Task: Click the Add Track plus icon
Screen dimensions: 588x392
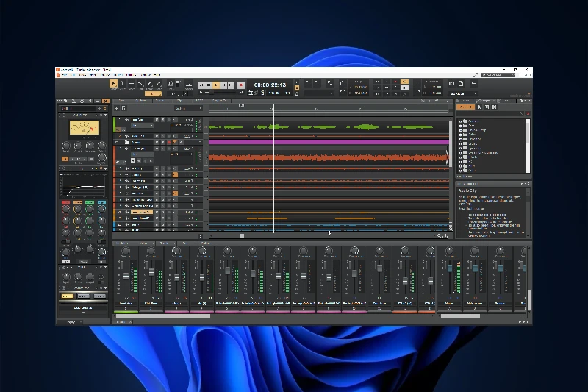Action: coord(116,108)
